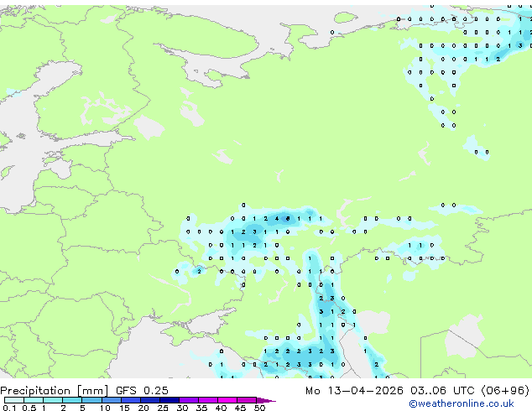
Task: Click the above-50 mm legend arrow tip
Action: pyautogui.click(x=266, y=400)
